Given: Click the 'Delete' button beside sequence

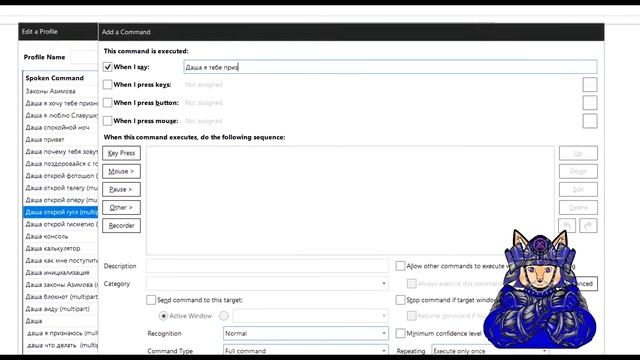Looking at the screenshot, I should 578,207.
